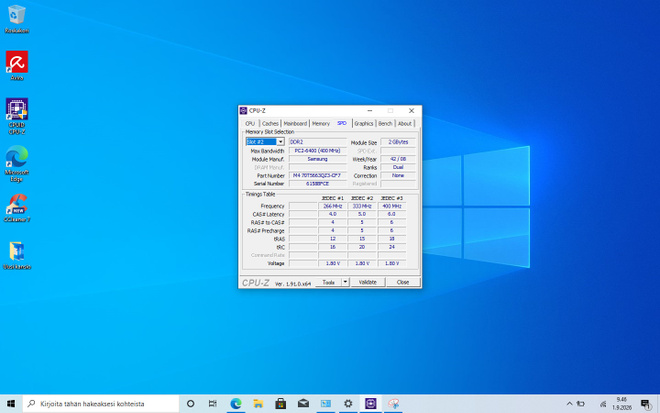Click the 2 GBytes module size value
This screenshot has width=660, height=413.
click(x=398, y=142)
